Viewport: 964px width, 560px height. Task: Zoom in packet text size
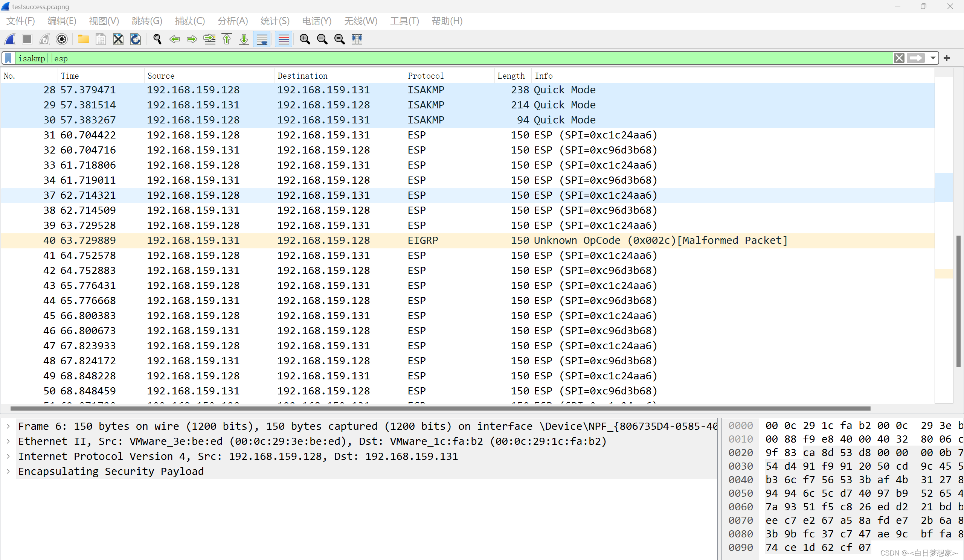tap(305, 39)
